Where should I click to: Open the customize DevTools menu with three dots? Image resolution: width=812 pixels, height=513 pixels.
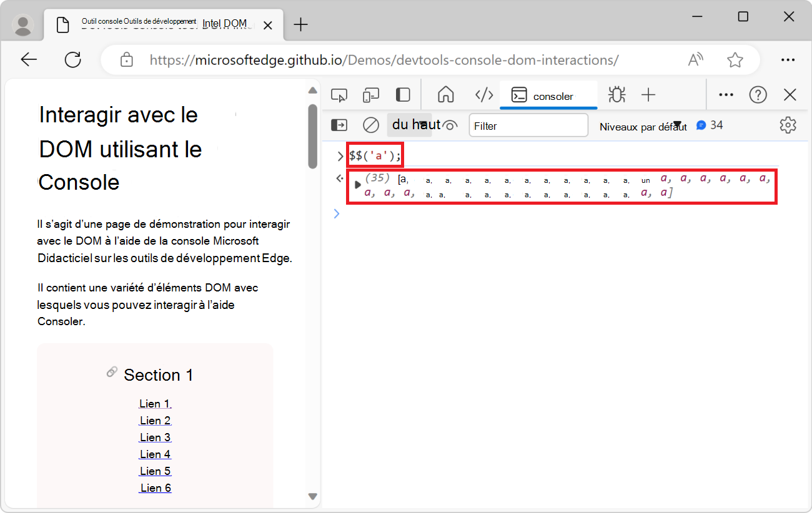coord(726,94)
